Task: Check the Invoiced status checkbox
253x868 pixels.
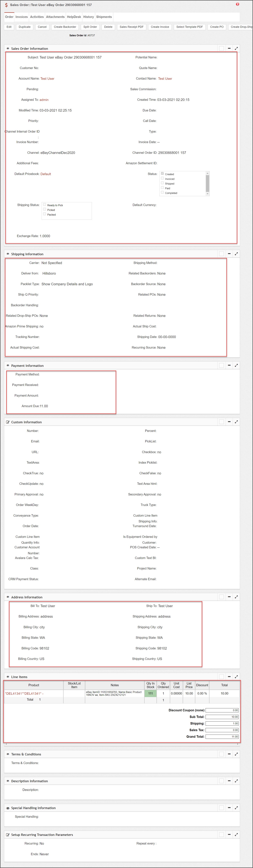Action: pyautogui.click(x=162, y=178)
